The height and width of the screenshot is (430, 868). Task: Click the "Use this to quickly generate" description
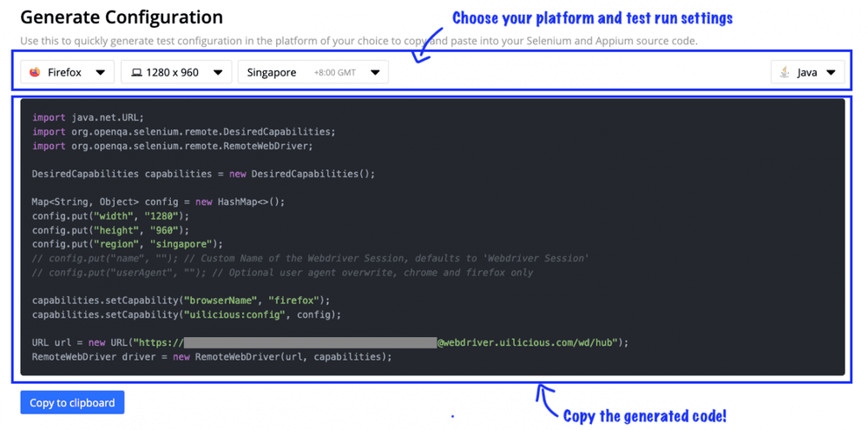[358, 41]
